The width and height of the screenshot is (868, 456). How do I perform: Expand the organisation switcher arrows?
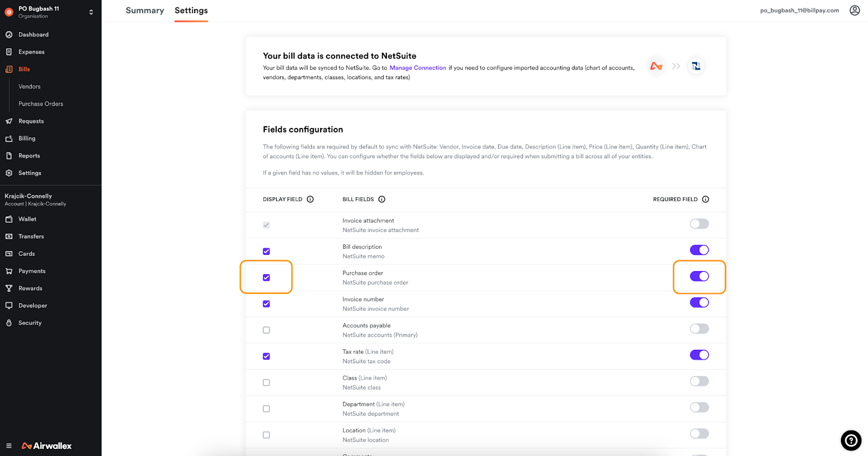point(91,12)
